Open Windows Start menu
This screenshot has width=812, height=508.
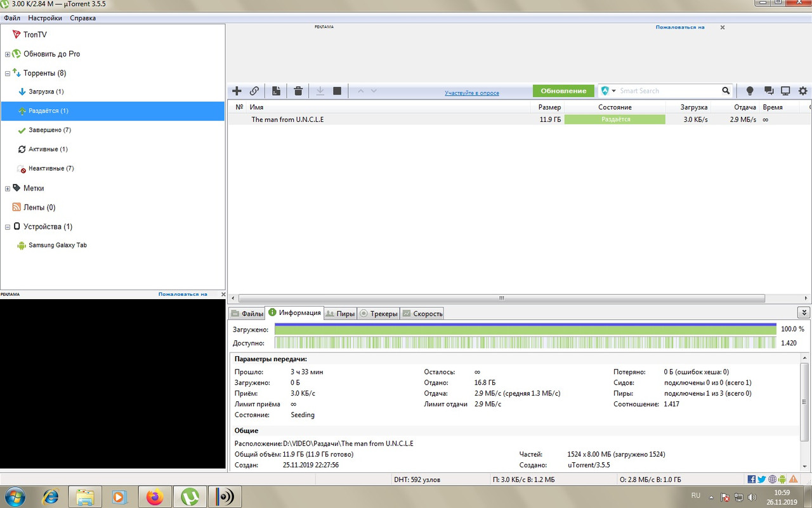point(15,496)
